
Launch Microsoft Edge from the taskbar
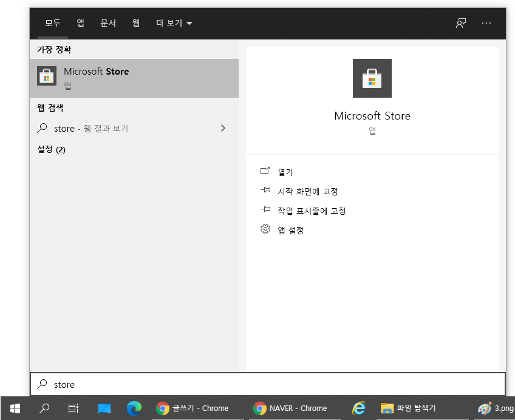[134, 408]
